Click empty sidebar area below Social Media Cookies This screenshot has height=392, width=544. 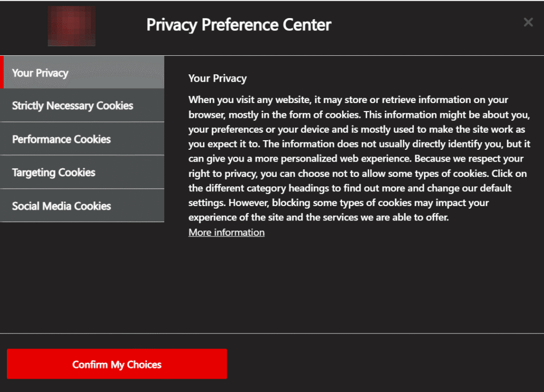click(82, 276)
